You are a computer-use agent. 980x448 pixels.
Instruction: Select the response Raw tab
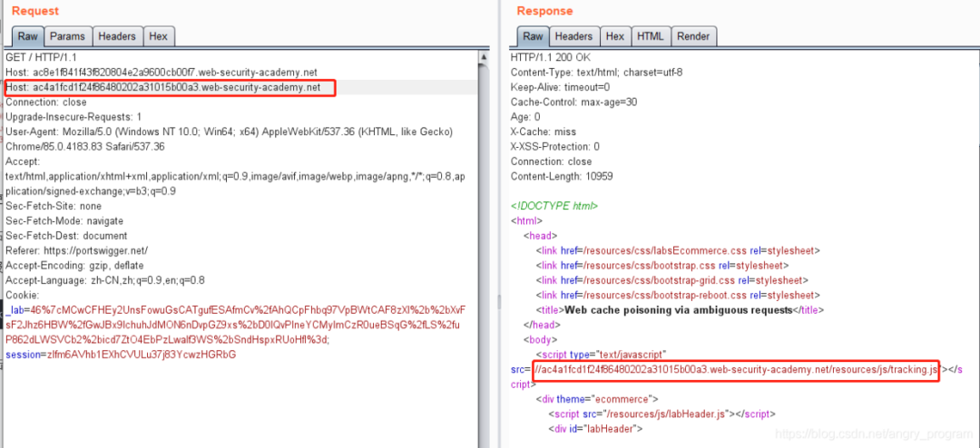(533, 36)
